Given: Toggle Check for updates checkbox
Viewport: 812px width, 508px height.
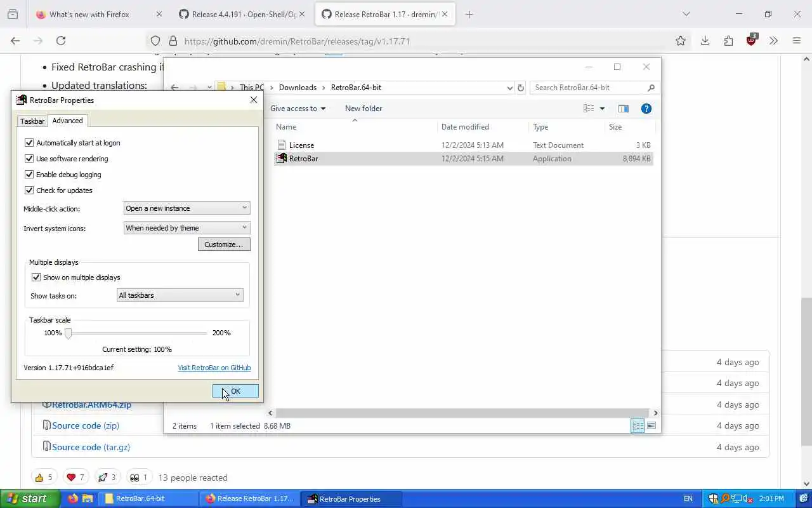Looking at the screenshot, I should (29, 190).
